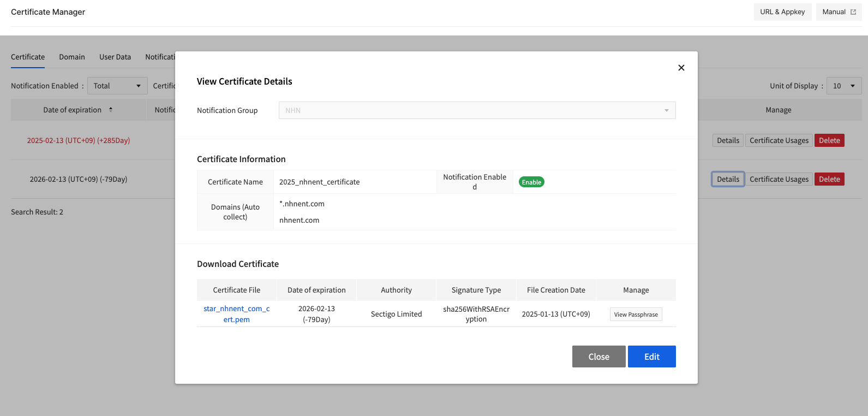
Task: Click the File Creation Date column header
Action: 556,290
